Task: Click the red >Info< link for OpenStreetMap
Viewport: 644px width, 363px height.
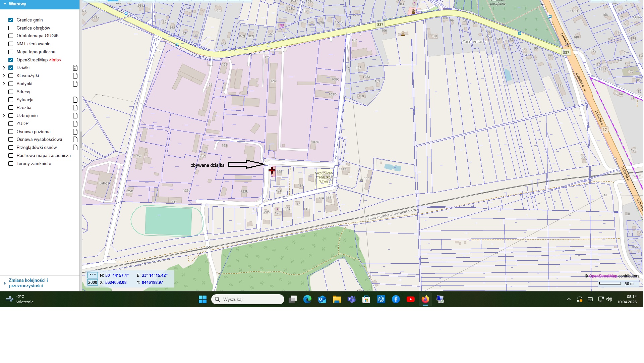Action: pyautogui.click(x=55, y=60)
